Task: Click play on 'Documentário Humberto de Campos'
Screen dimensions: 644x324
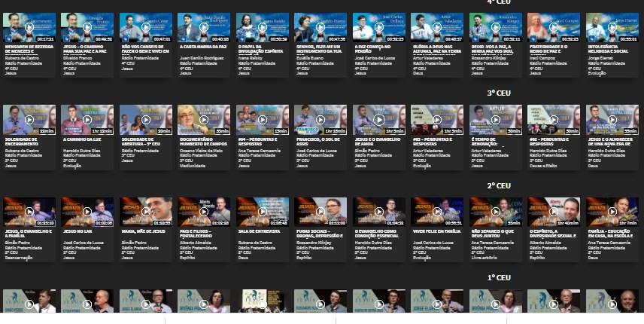Action: click(204, 120)
